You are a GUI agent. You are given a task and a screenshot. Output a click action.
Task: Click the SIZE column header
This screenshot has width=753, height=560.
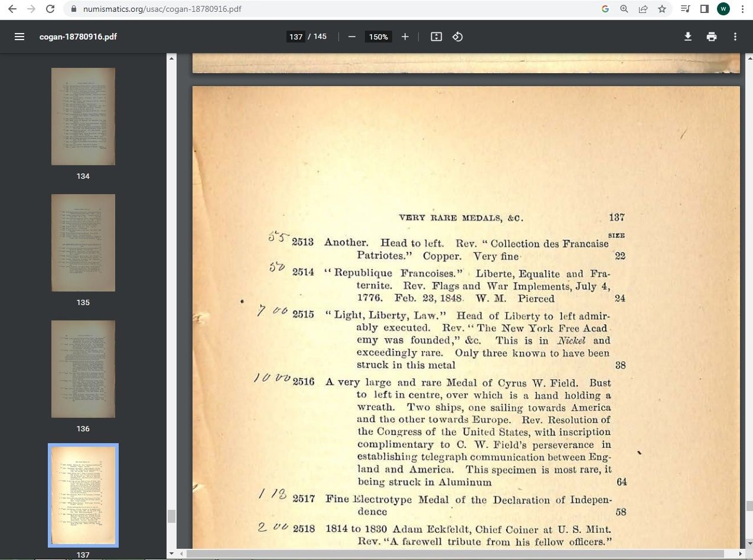(617, 235)
